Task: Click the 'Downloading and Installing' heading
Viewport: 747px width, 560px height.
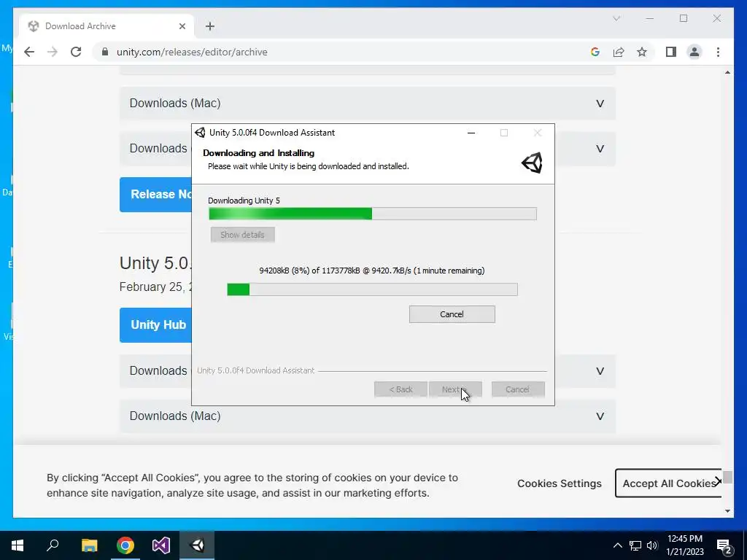Action: pos(259,153)
